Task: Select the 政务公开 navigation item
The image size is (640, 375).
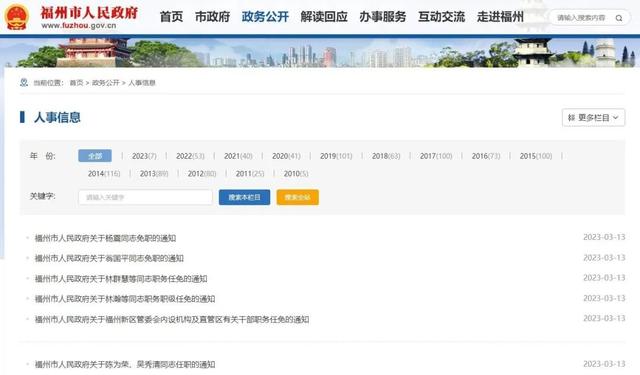Action: click(x=265, y=17)
